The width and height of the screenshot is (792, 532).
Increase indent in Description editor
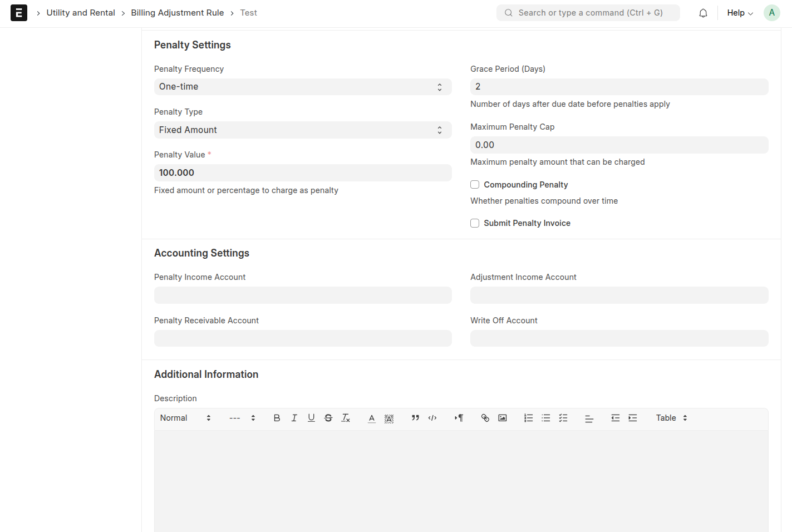[633, 418]
